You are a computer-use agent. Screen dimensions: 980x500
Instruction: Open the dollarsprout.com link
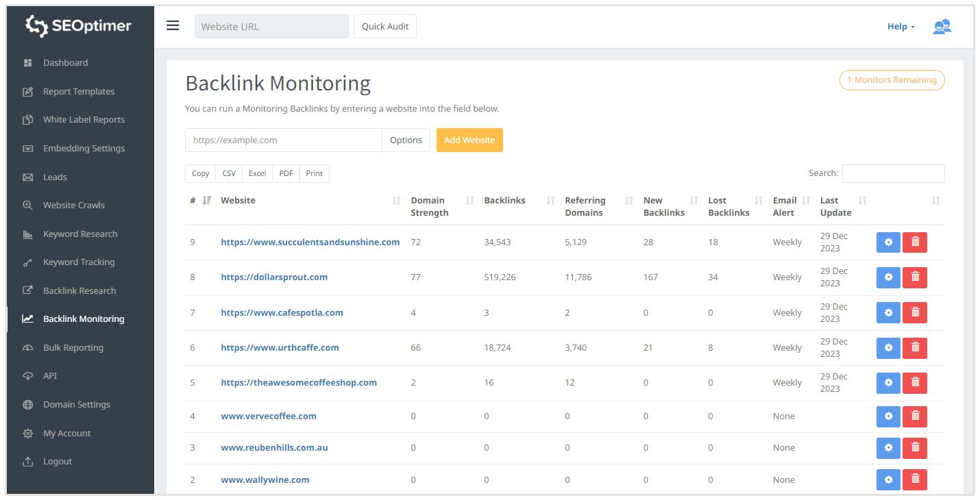(274, 277)
